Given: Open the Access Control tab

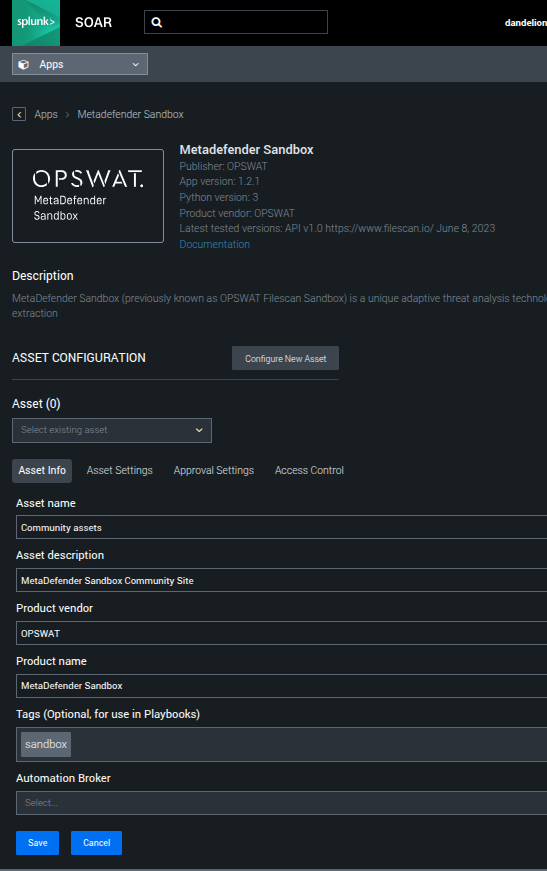Looking at the screenshot, I should pos(309,470).
